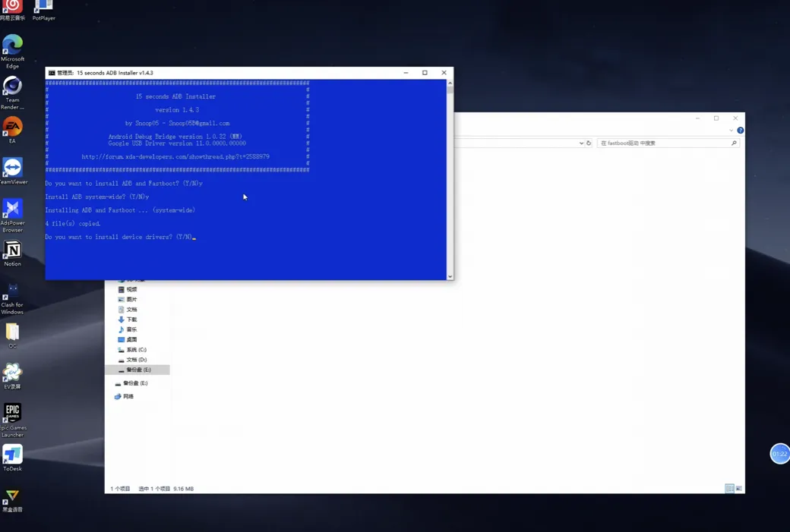This screenshot has width=790, height=532.
Task: Select 文档 library in Explorer sidebar
Action: pos(131,310)
